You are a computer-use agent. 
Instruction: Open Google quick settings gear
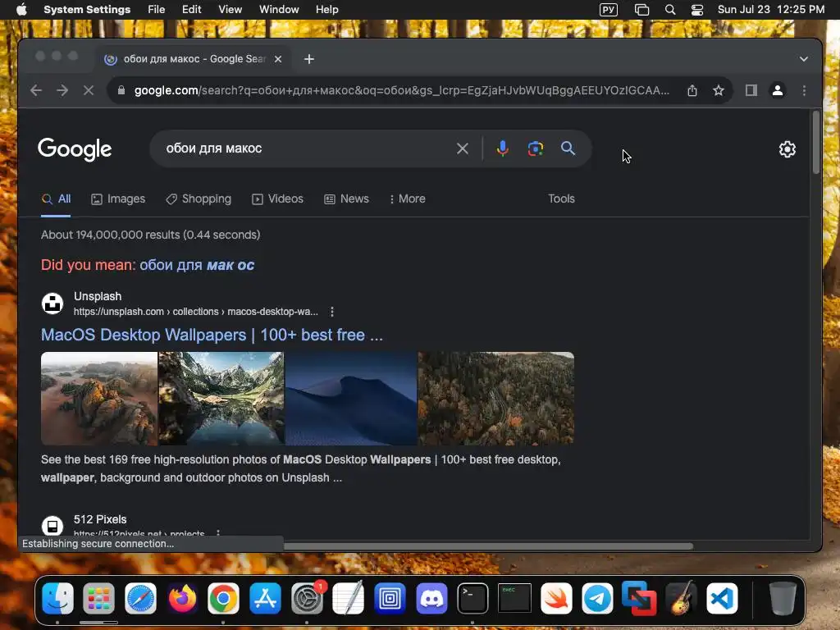[787, 149]
